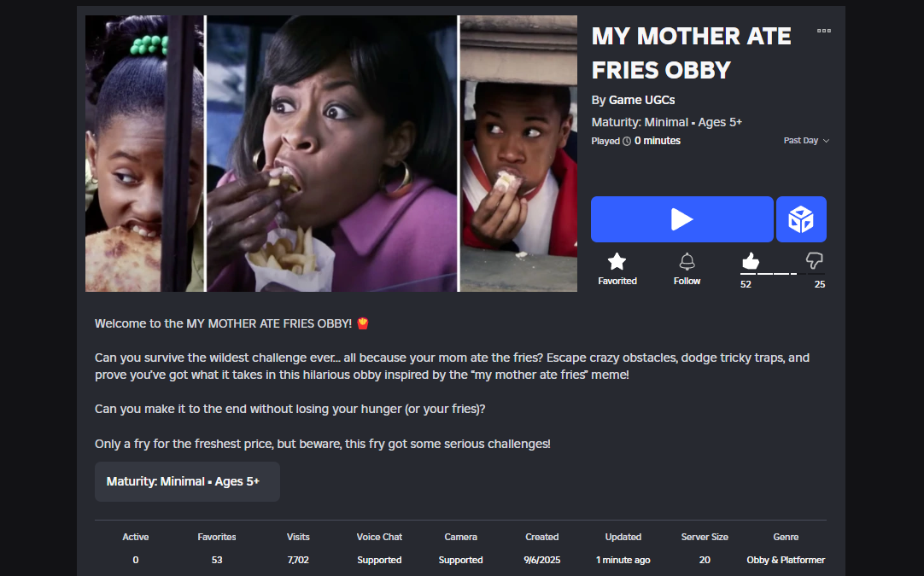Click the Obby & Platformer genre link
The image size is (924, 576).
(x=786, y=560)
